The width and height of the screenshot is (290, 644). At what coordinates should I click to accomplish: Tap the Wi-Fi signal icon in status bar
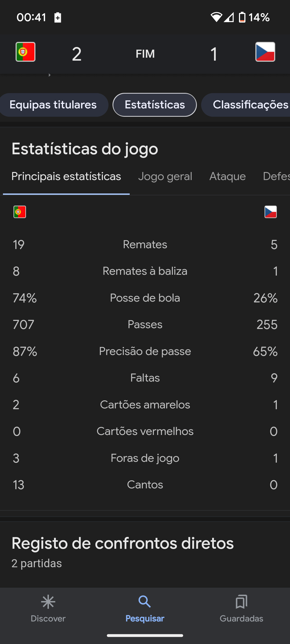pos(216,17)
